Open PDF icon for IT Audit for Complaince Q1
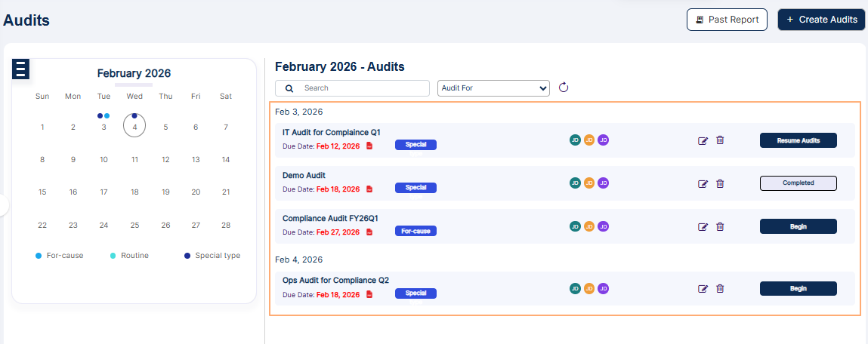This screenshot has height=344, width=868. [x=369, y=146]
